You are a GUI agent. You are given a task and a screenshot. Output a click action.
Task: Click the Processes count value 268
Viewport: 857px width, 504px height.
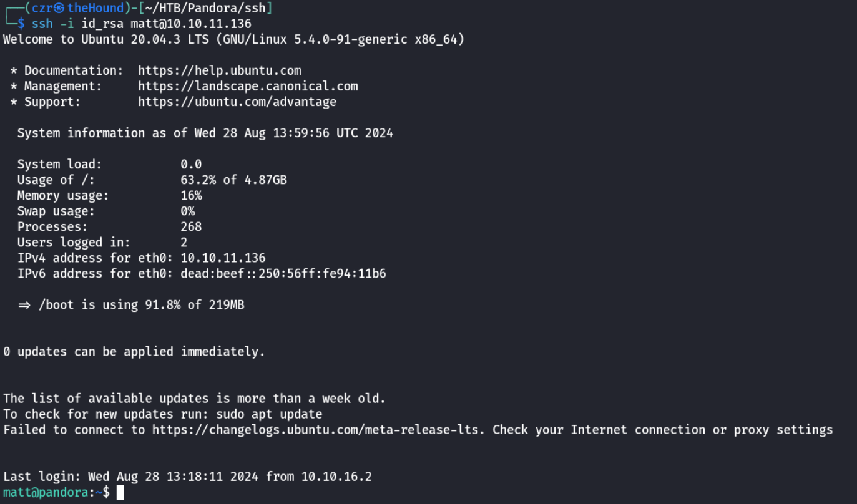191,227
